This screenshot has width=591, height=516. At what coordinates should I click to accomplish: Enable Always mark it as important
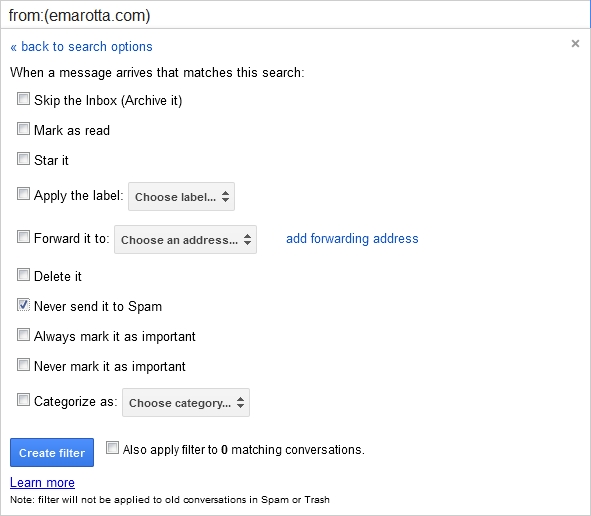pyautogui.click(x=23, y=335)
